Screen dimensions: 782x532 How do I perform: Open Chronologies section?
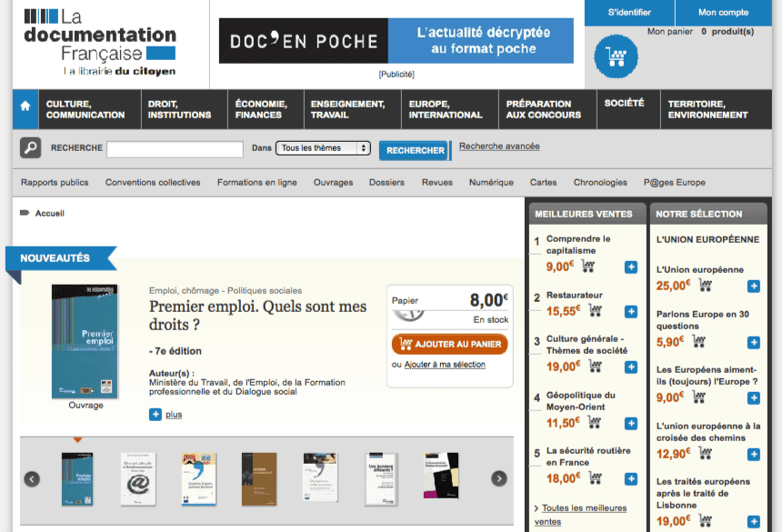pos(600,183)
